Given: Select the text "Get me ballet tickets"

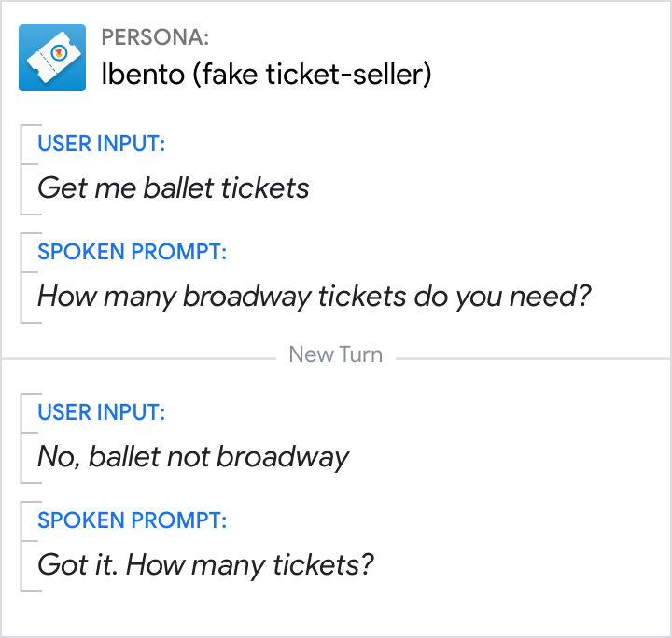Looking at the screenshot, I should [173, 188].
